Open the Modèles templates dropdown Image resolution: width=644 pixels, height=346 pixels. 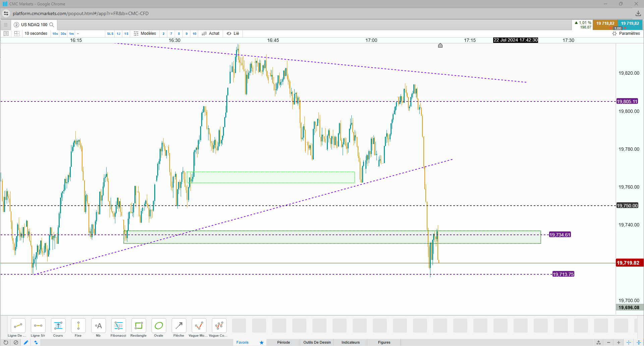[145, 33]
